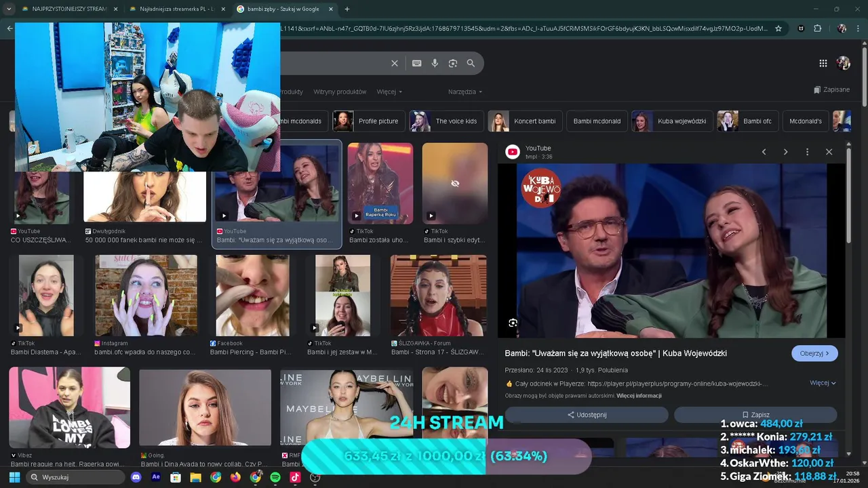Open Dwutygodnik 50 000 000 fanek result

[144, 197]
